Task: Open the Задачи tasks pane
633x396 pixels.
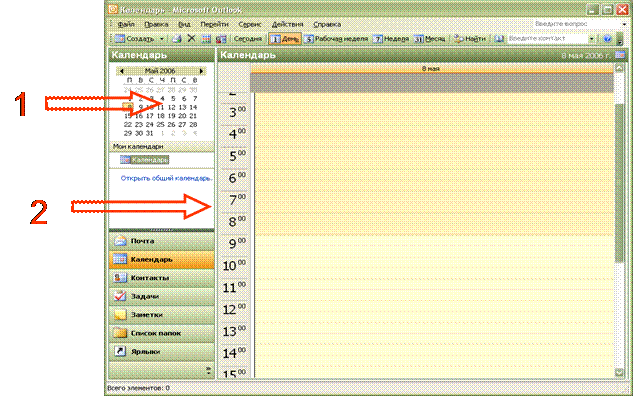Action: pyautogui.click(x=161, y=296)
